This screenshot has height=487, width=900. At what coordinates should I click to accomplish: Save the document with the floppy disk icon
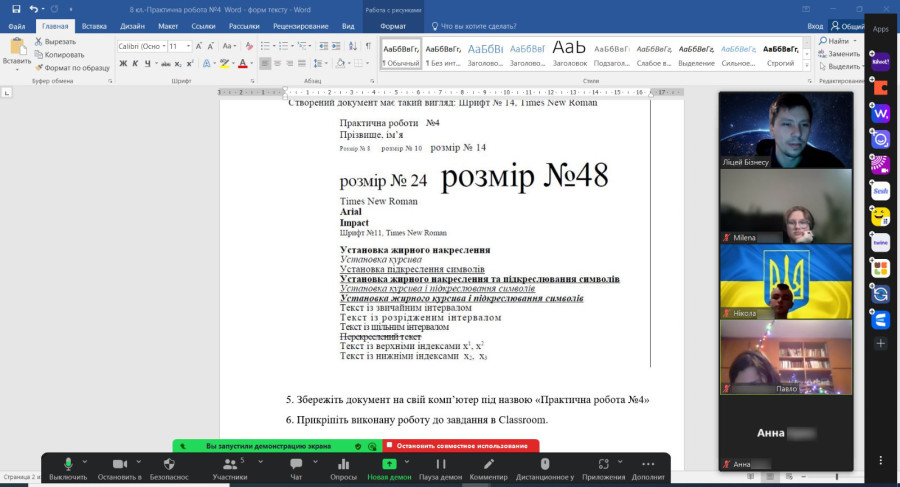(16, 9)
